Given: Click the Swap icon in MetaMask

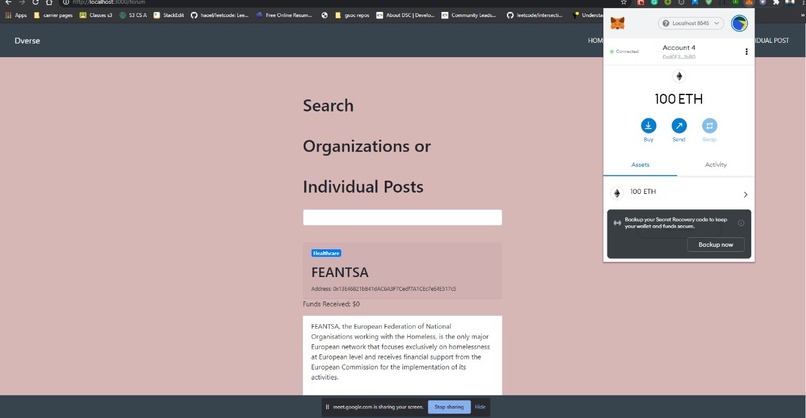Looking at the screenshot, I should [709, 126].
